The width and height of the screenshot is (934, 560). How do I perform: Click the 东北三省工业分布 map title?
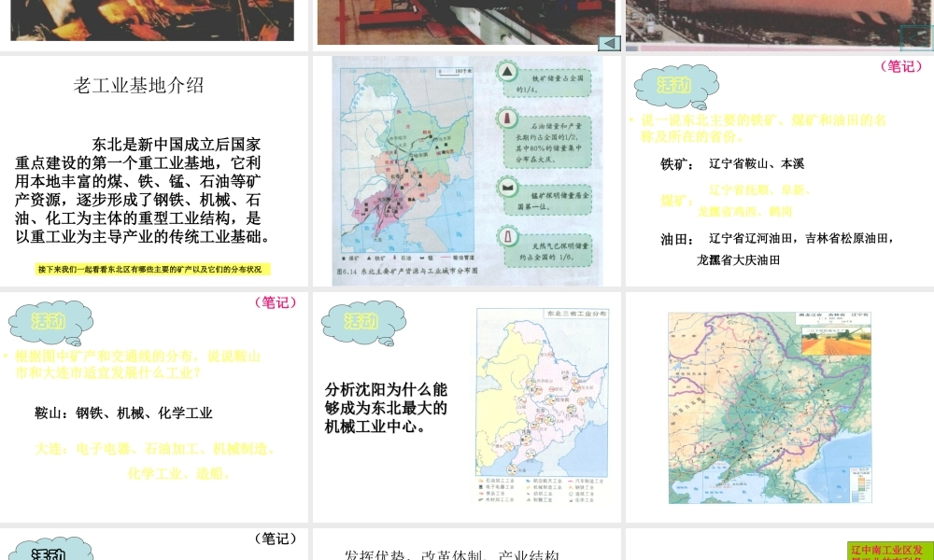pos(576,314)
